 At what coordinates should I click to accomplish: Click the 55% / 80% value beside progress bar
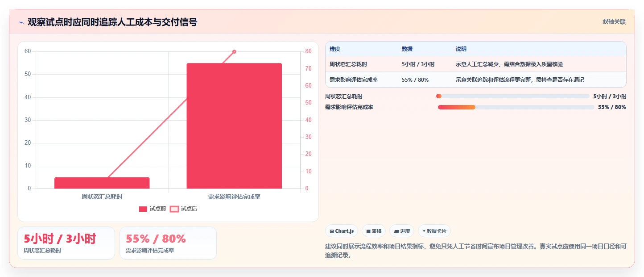click(x=612, y=107)
